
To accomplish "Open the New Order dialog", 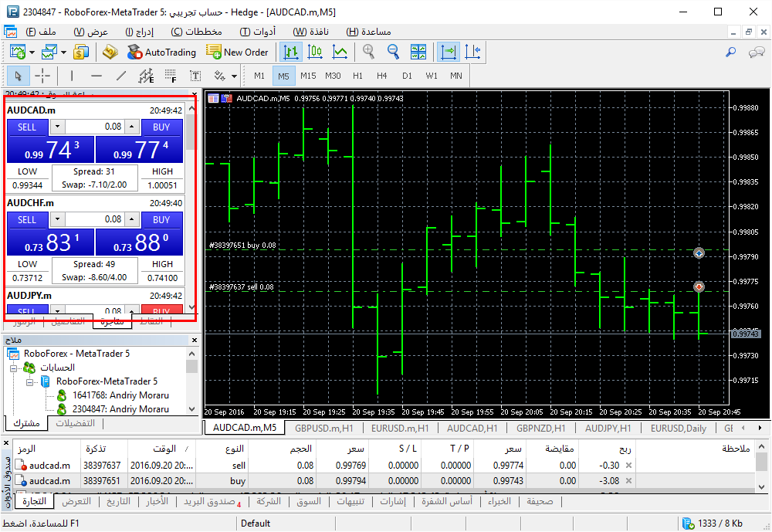I will click(x=237, y=52).
